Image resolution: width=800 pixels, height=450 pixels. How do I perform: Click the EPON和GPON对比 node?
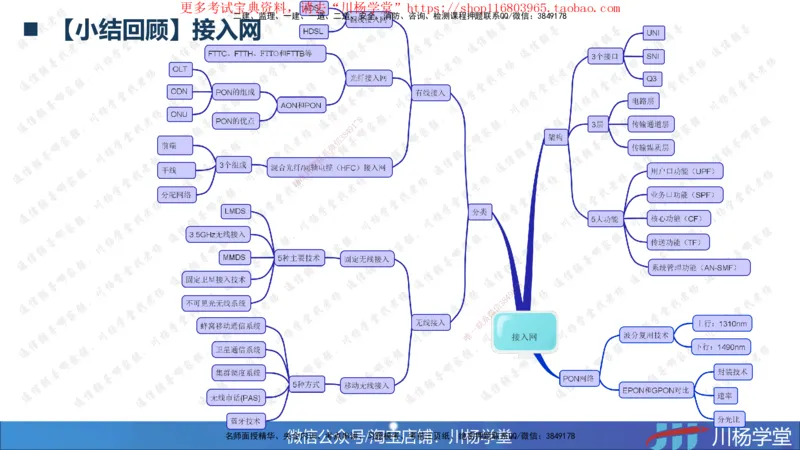tap(655, 389)
